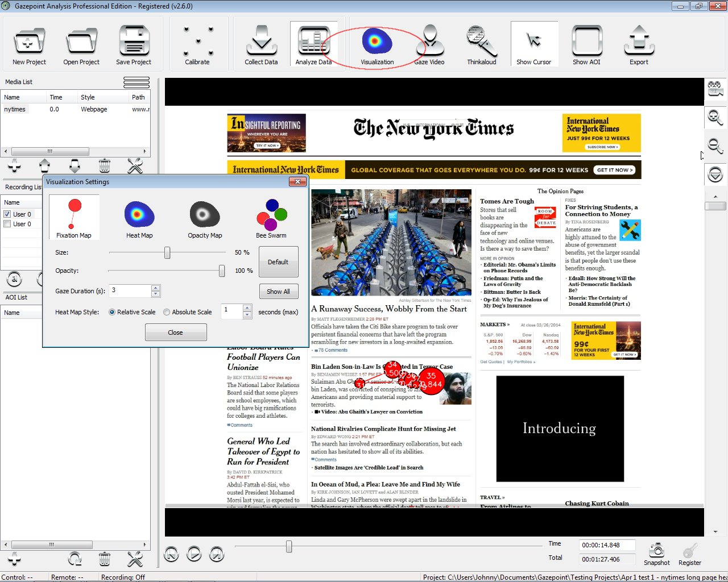
Task: Toggle Show AOI in the toolbar
Action: pyautogui.click(x=586, y=44)
